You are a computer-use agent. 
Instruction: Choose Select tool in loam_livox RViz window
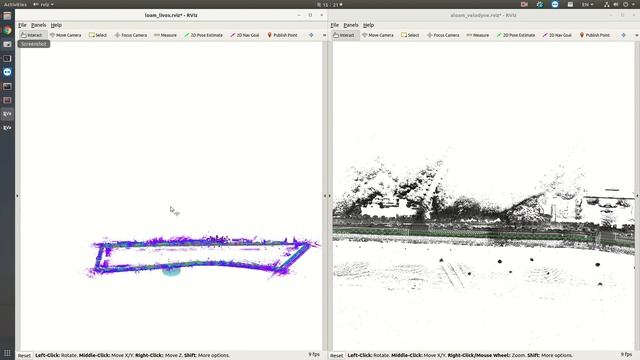(98, 35)
